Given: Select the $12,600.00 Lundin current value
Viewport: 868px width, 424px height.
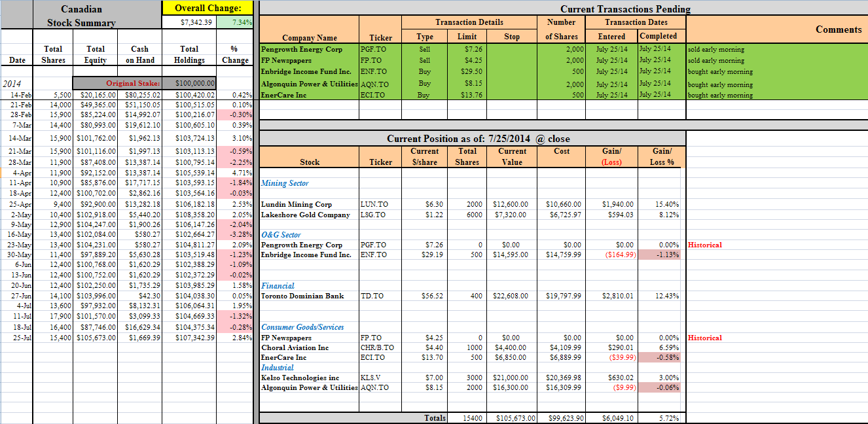Looking at the screenshot, I should click(511, 204).
